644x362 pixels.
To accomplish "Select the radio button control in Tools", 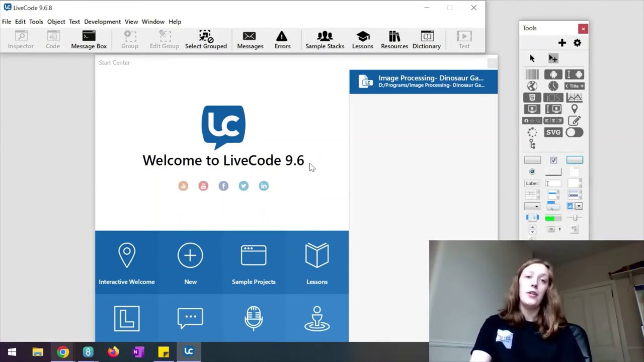I will click(532, 171).
